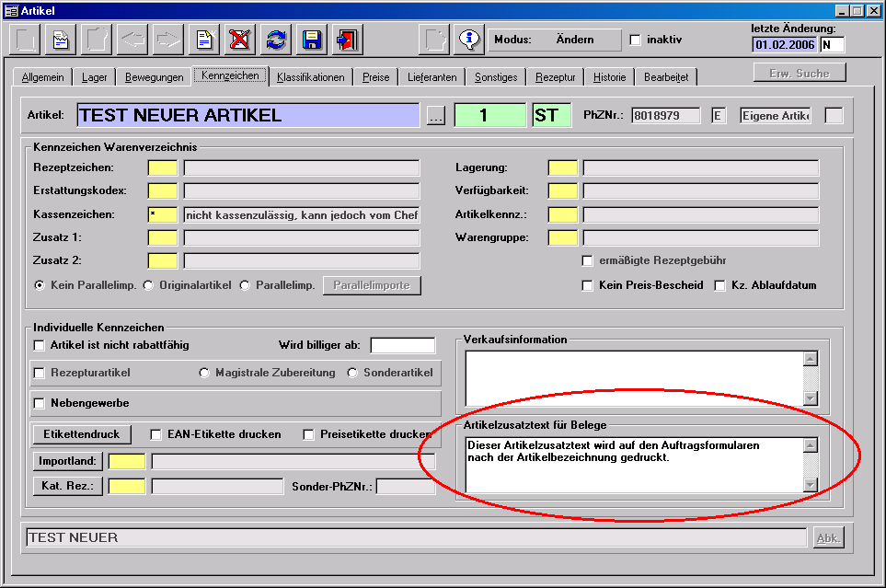Image resolution: width=886 pixels, height=588 pixels.
Task: Select the Originalartikel radio button
Action: [x=149, y=285]
